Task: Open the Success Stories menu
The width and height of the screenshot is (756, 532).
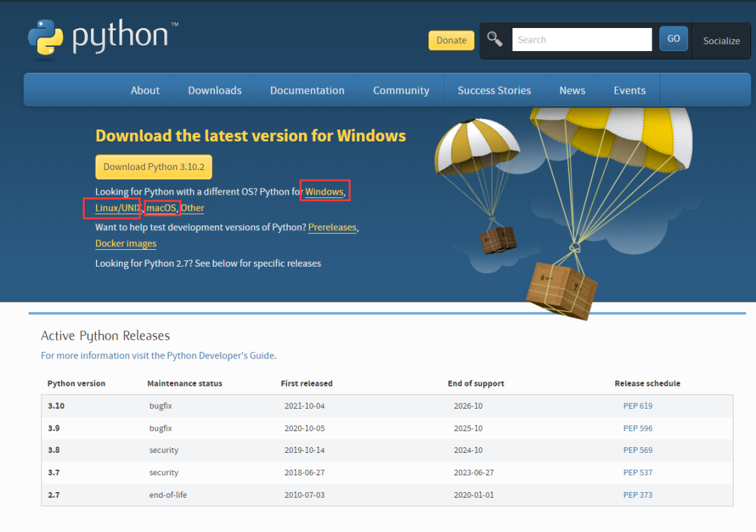Action: 494,90
